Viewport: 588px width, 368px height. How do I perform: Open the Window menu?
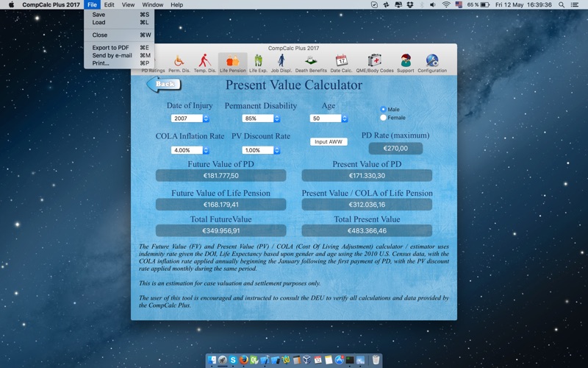(x=152, y=4)
